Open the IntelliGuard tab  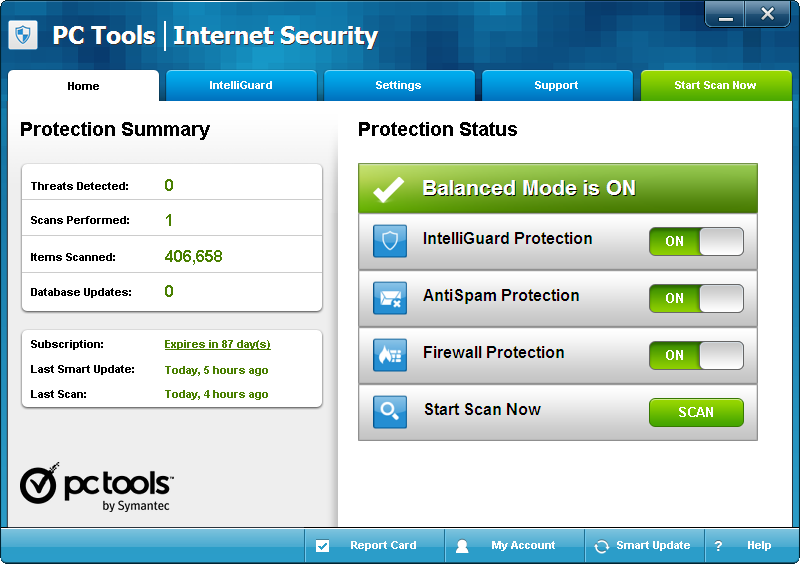(241, 86)
